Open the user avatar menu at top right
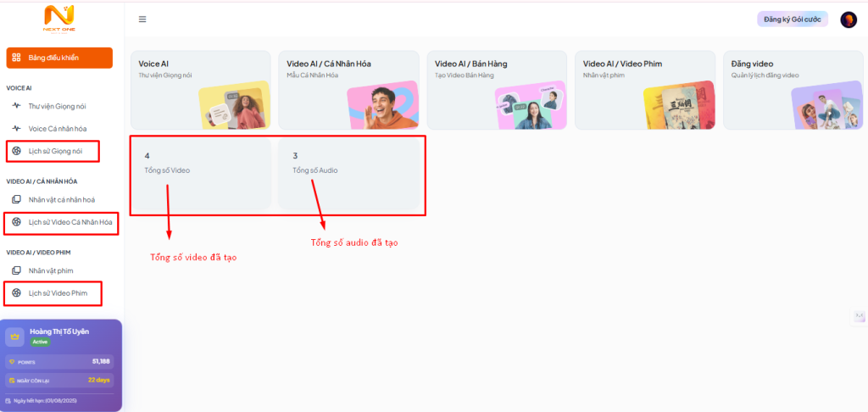The image size is (868, 412). [848, 19]
